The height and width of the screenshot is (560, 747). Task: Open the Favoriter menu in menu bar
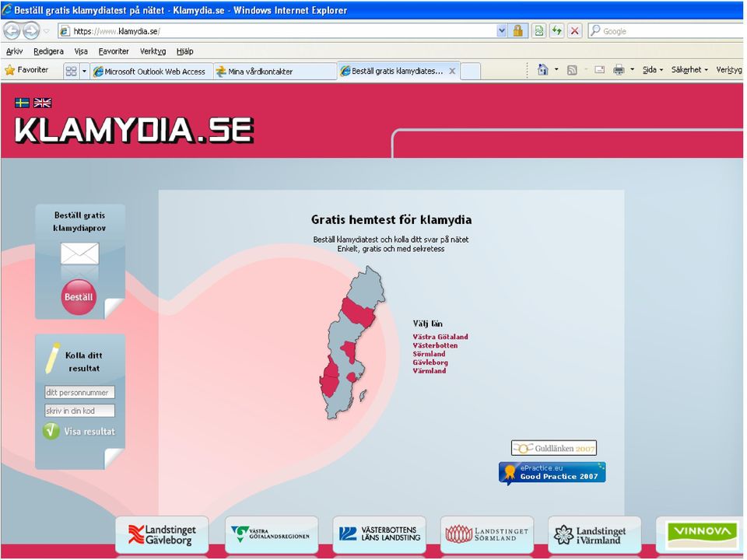(x=114, y=51)
